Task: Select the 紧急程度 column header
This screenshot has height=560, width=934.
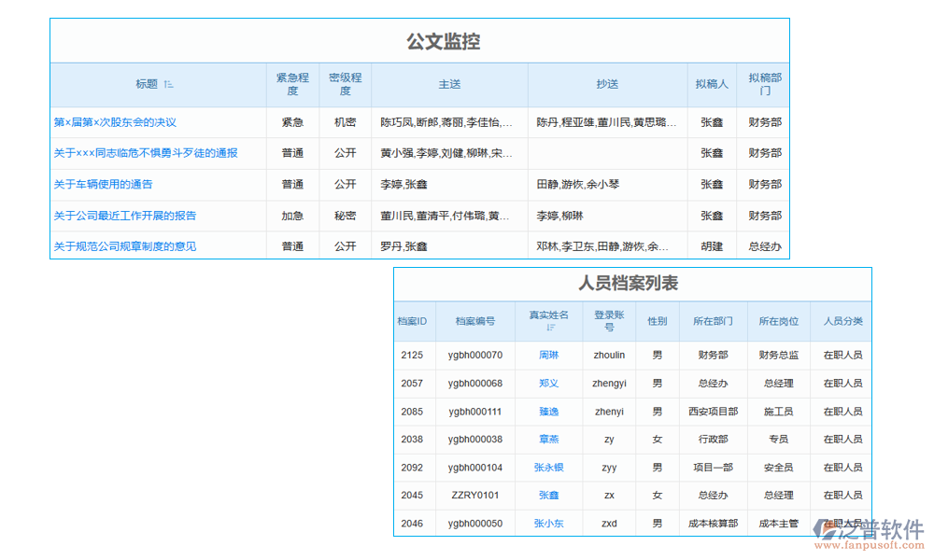Action: click(x=292, y=84)
